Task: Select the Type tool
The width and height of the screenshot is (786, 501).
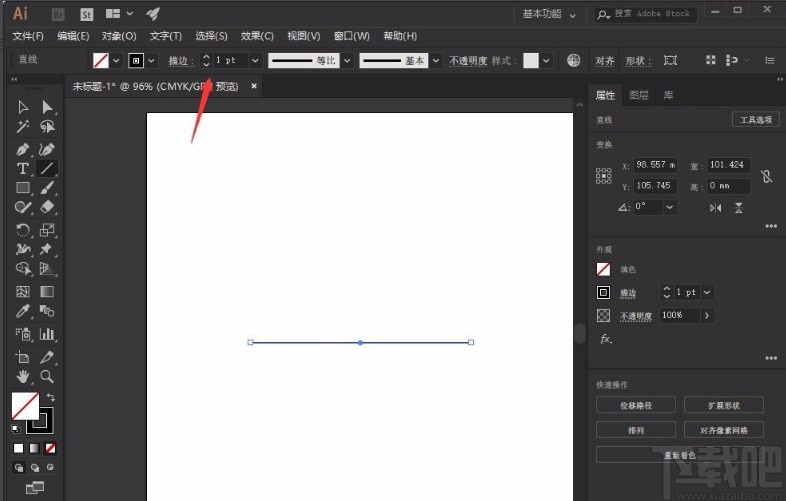Action: tap(23, 169)
